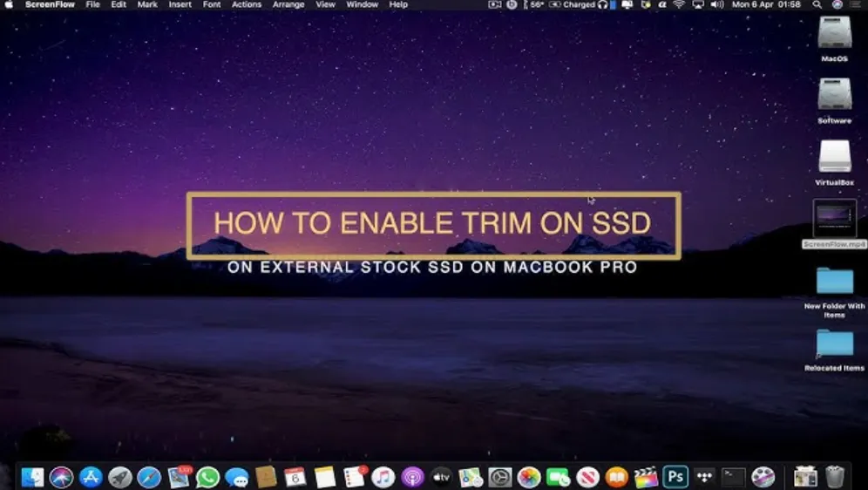Viewport: 868px width, 490px height.
Task: Click the date and time clock
Action: [x=766, y=4]
